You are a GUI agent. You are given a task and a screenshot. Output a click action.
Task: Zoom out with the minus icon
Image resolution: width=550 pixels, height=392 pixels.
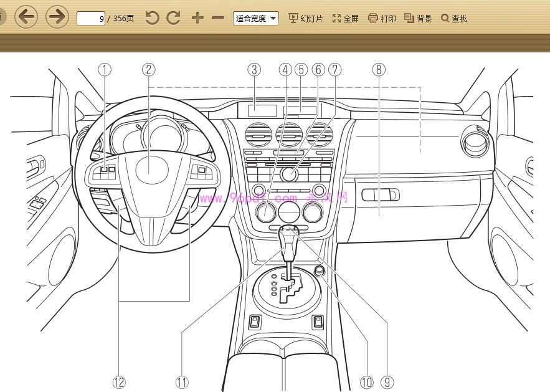218,17
